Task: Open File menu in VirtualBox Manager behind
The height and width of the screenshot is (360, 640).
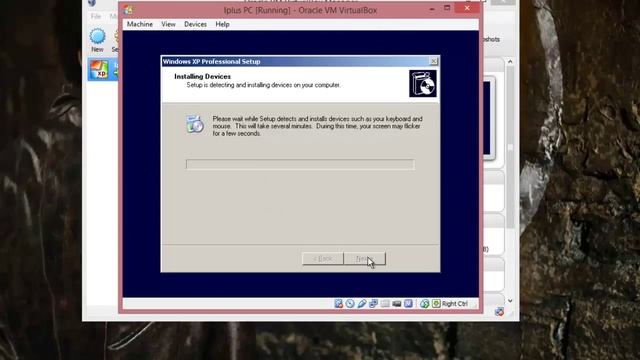Action: tap(96, 16)
